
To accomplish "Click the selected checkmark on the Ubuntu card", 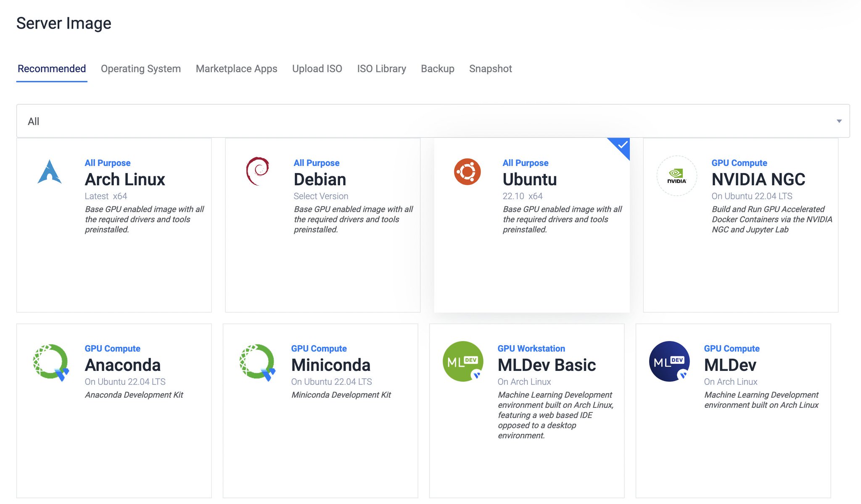I will [622, 145].
